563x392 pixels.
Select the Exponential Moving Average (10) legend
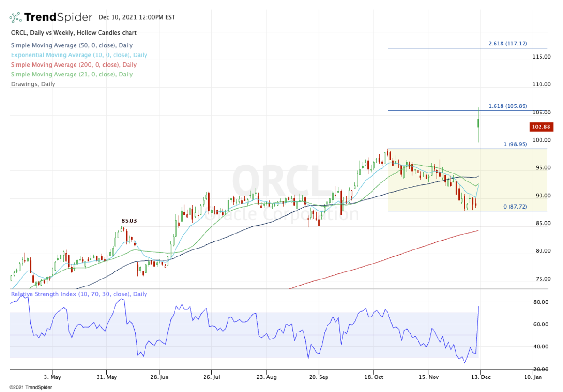pos(78,55)
